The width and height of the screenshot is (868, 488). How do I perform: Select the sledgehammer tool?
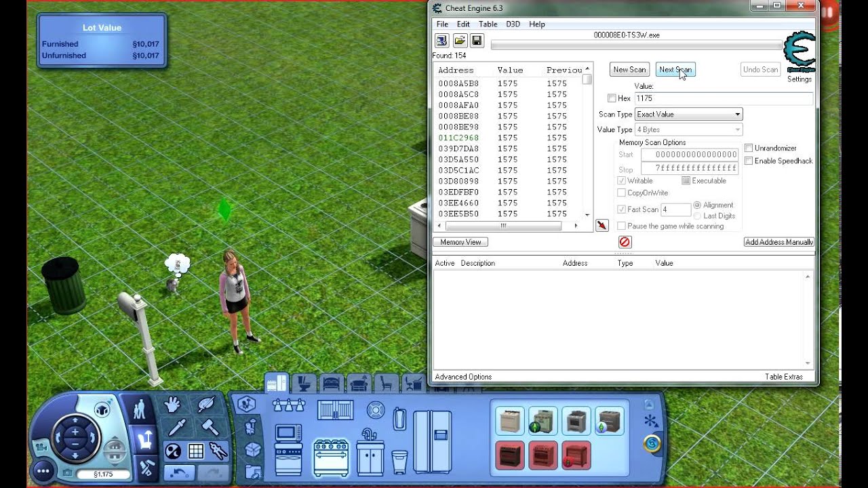[x=210, y=427]
